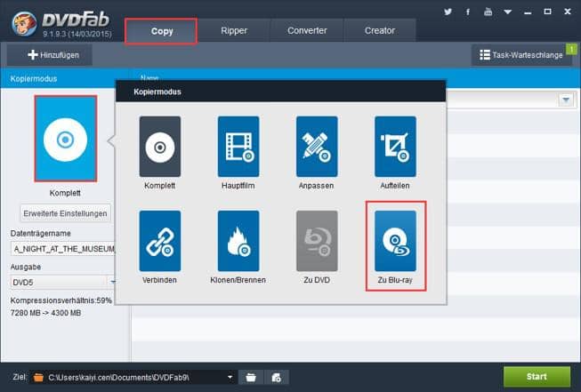Select the Zu Blu-ray copy mode
The height and width of the screenshot is (392, 581).
(395, 241)
